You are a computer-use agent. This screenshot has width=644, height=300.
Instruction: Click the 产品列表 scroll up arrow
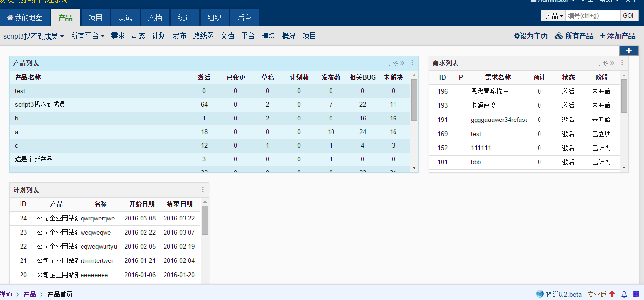click(x=415, y=75)
